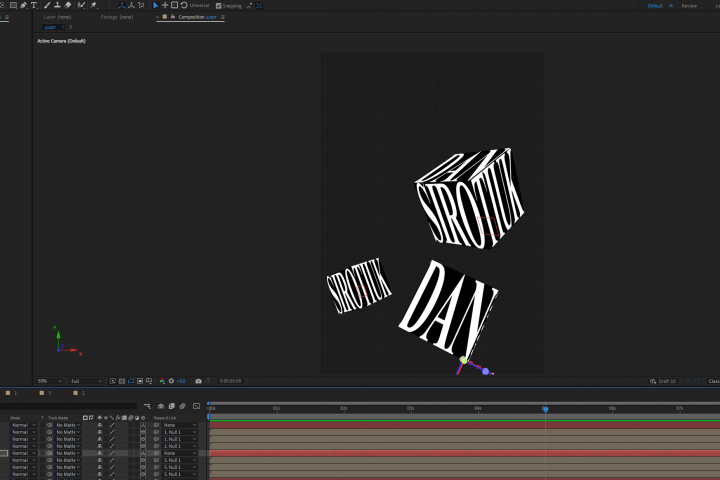This screenshot has width=720, height=480.
Task: Open the 50% magnification dropdown
Action: point(50,381)
